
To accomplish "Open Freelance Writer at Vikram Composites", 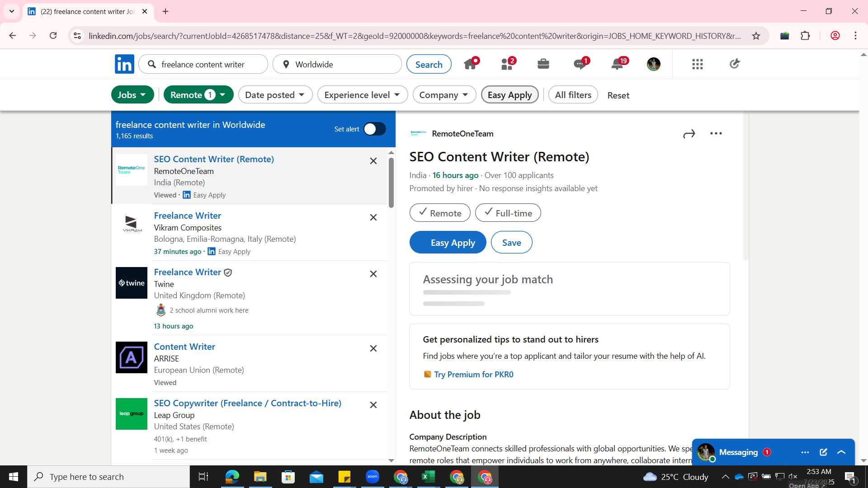I will (x=187, y=216).
